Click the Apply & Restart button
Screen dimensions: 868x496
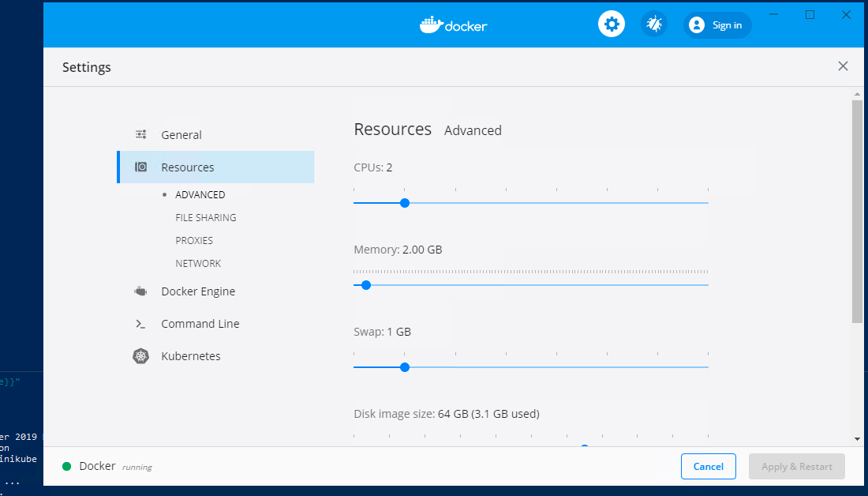(797, 466)
